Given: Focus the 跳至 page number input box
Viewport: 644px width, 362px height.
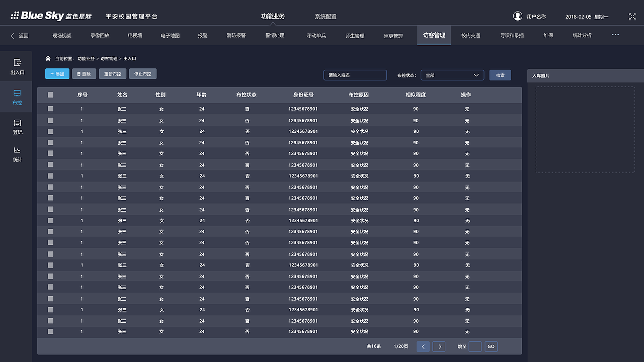Looking at the screenshot, I should click(475, 346).
